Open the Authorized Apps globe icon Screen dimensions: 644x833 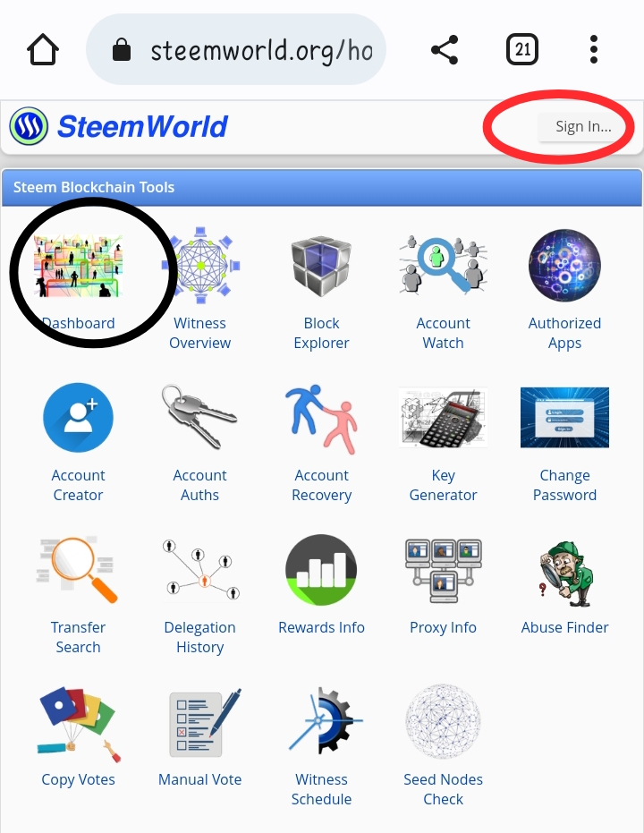(x=565, y=265)
